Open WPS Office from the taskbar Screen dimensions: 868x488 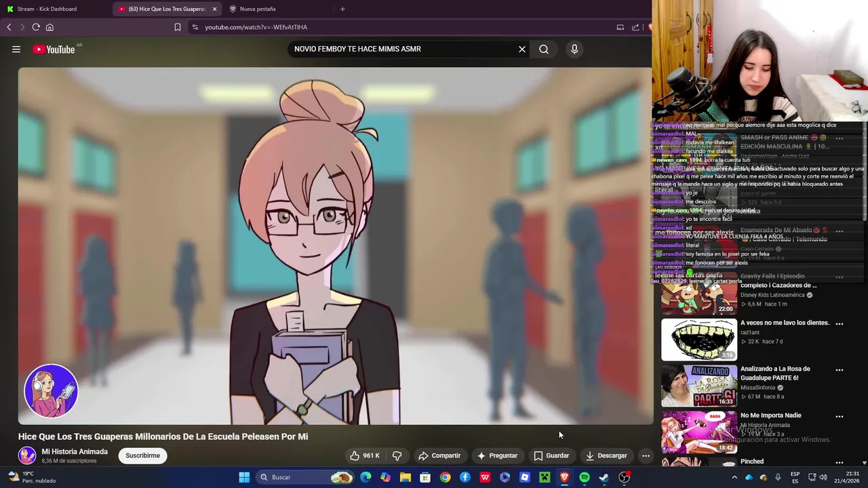(x=485, y=477)
